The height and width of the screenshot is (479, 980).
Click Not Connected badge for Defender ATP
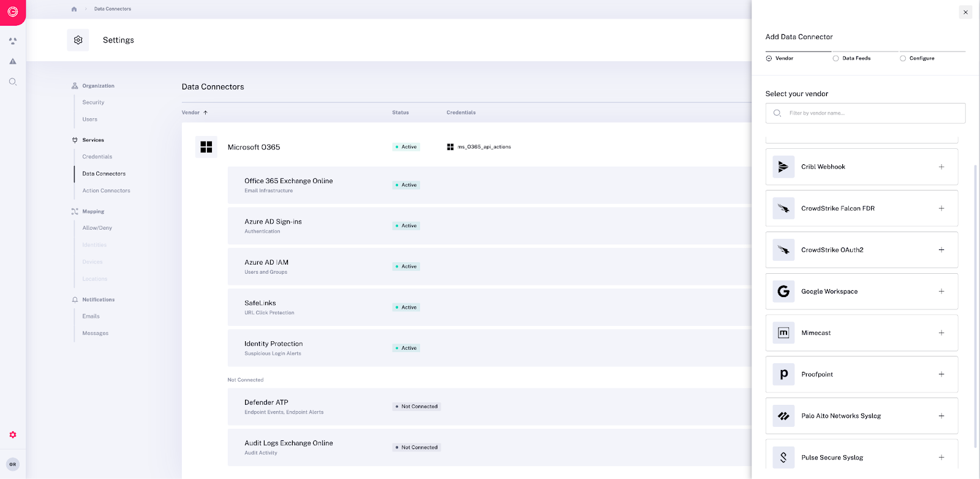tap(417, 407)
